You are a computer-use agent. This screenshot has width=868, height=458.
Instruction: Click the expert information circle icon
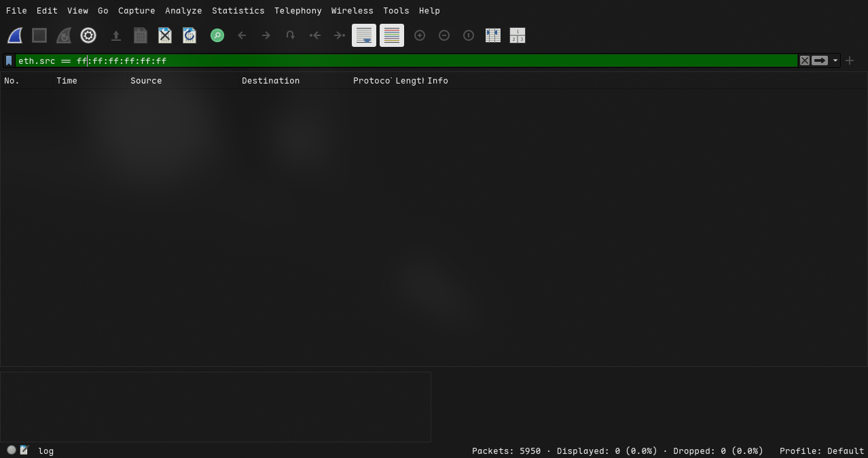12,450
